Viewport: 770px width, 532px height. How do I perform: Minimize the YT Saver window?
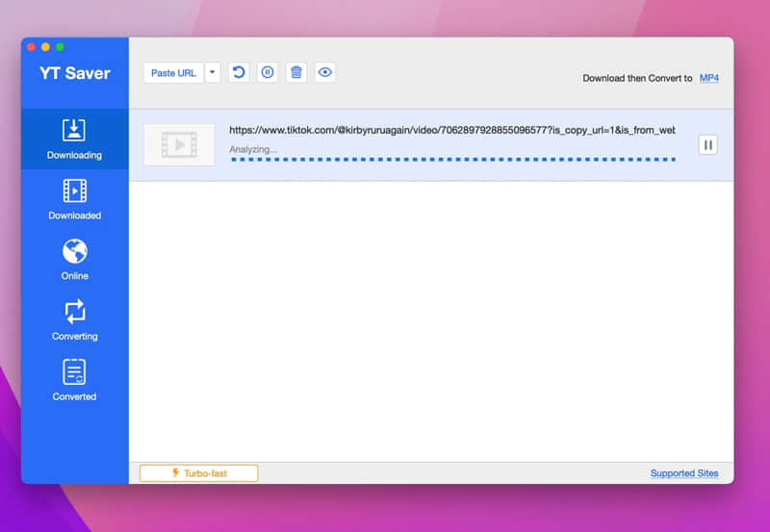[x=45, y=46]
